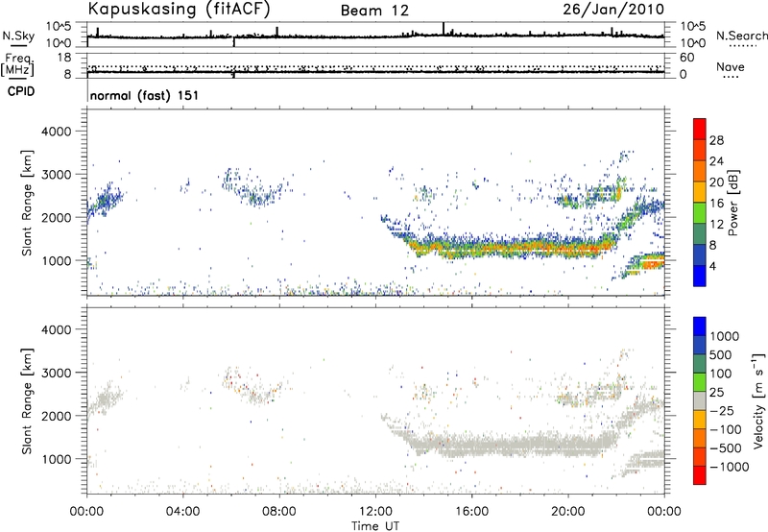Click the 'CPID' label
The width and height of the screenshot is (768, 532).
tap(21, 91)
